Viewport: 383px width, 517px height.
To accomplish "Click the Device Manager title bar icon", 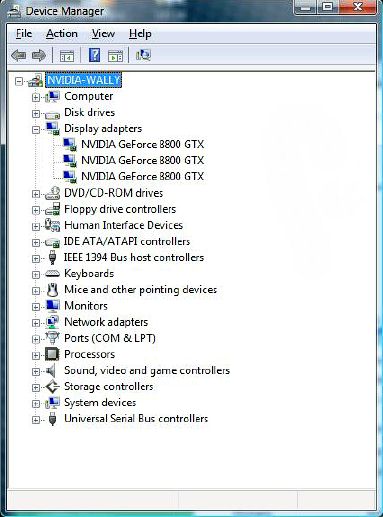I will (14, 12).
